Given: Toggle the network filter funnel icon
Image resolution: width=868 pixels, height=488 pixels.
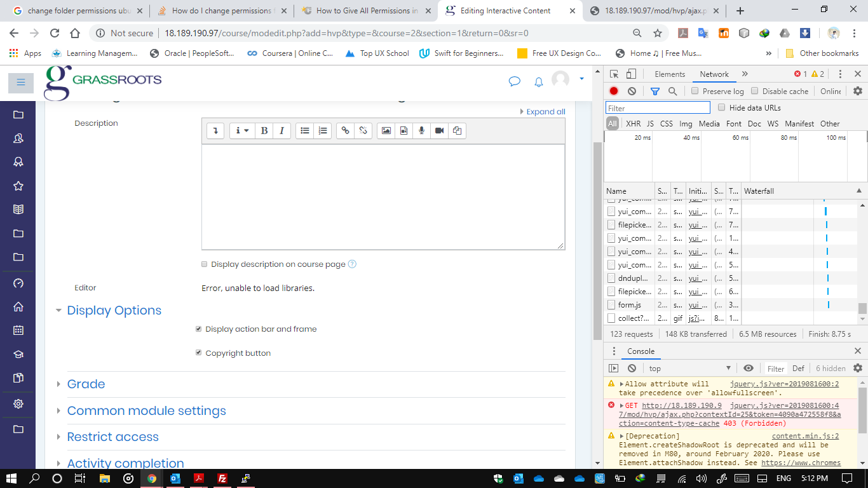Looking at the screenshot, I should [x=655, y=91].
